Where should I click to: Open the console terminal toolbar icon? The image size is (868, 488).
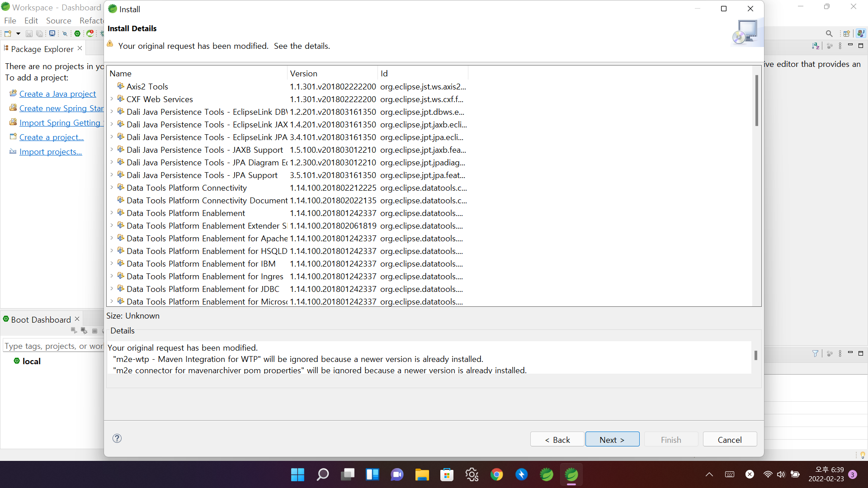pyautogui.click(x=52, y=33)
